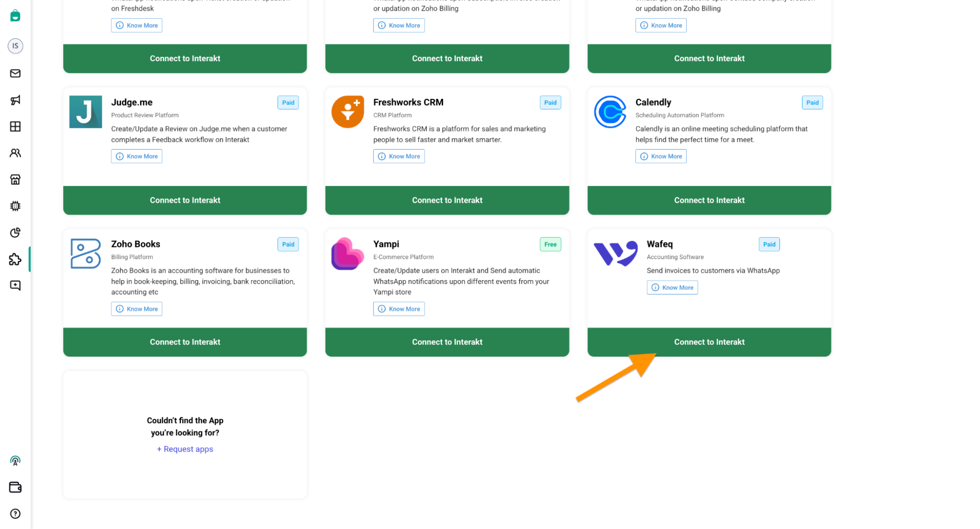980x529 pixels.
Task: Select the megaphone campaigns icon in sidebar
Action: click(15, 100)
